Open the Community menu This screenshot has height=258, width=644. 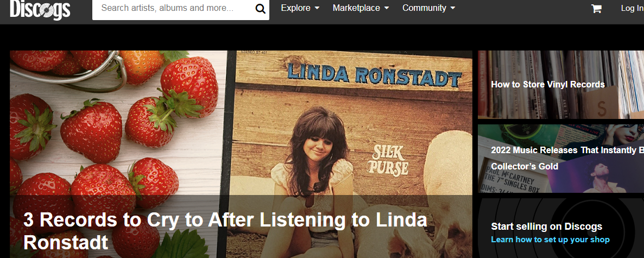pos(429,8)
